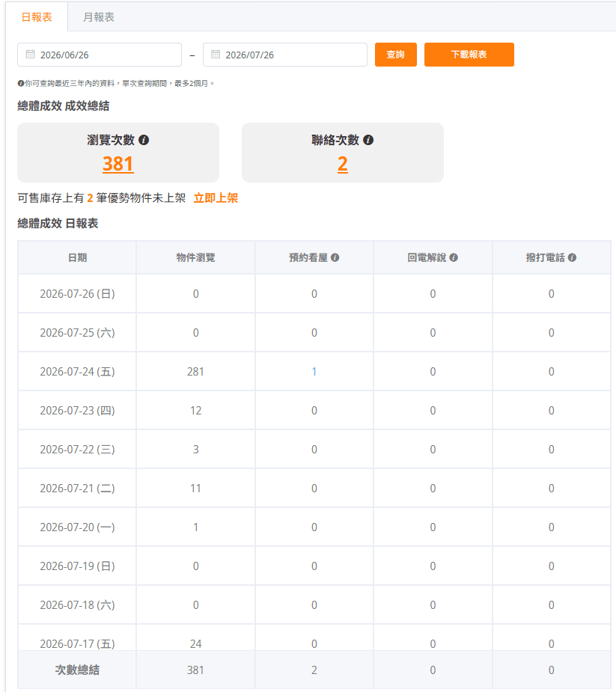The width and height of the screenshot is (616, 692).
Task: Select the date cell 2026-07-25 (六)
Action: [77, 333]
